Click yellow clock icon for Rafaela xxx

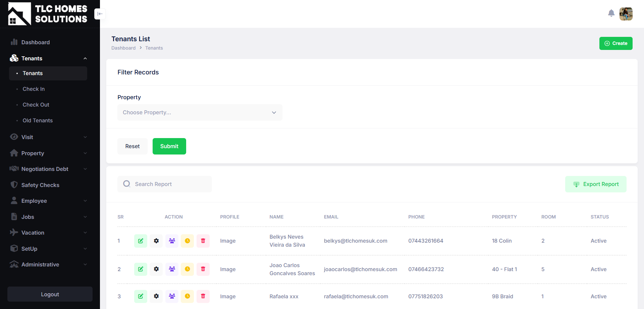click(x=187, y=296)
